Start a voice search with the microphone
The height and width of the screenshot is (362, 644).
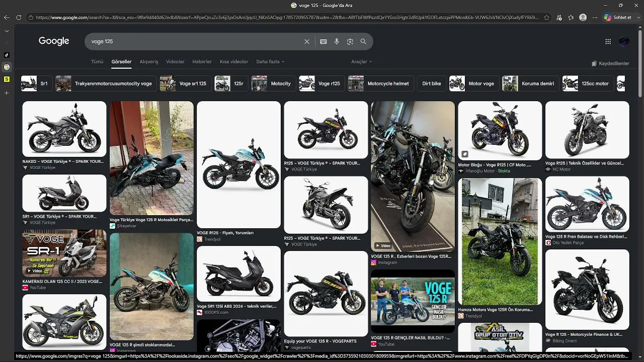click(337, 42)
